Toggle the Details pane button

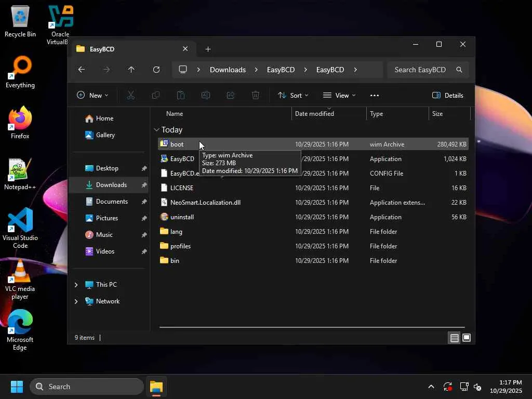447,95
